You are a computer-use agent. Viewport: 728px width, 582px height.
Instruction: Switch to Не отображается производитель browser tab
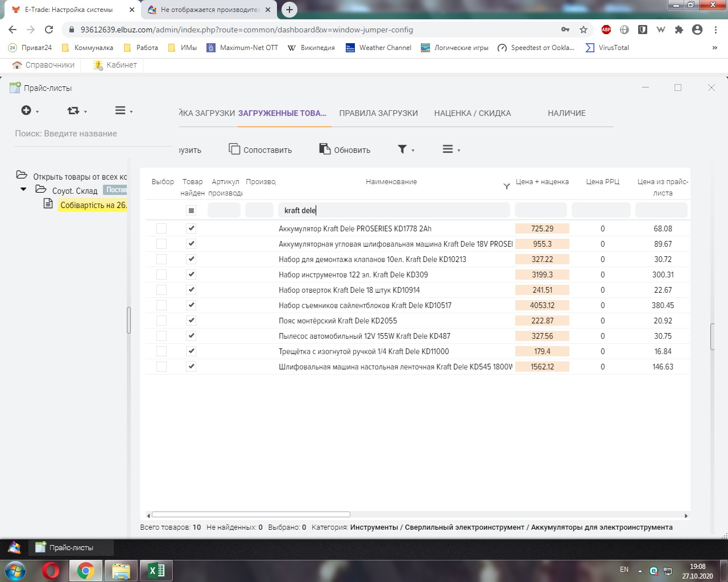tap(208, 10)
